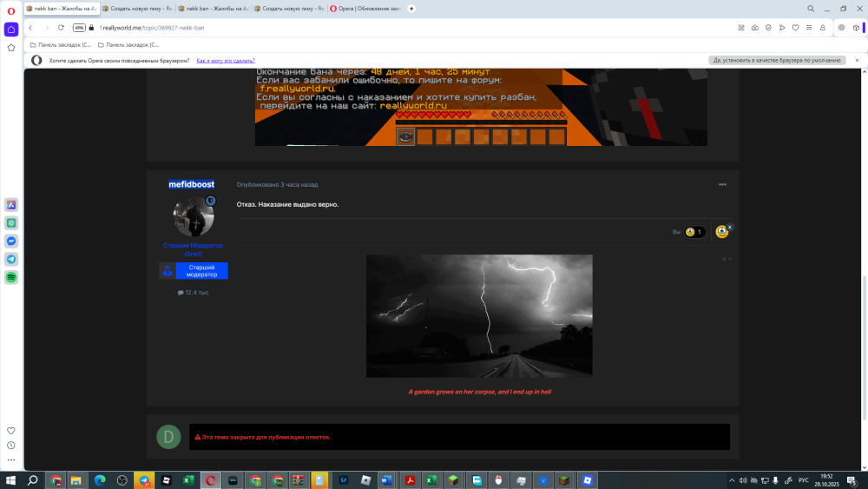This screenshot has height=489, width=868.
Task: Click 'Как я могу это сделать?' link
Action: pos(226,61)
